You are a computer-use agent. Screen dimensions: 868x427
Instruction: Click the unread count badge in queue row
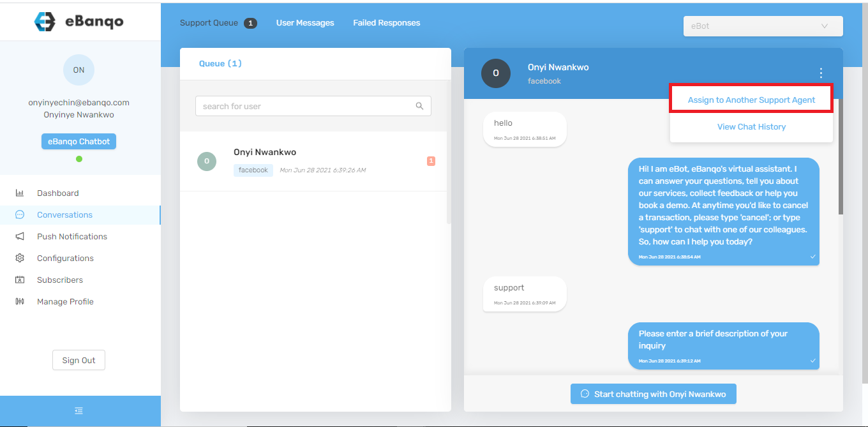point(431,161)
